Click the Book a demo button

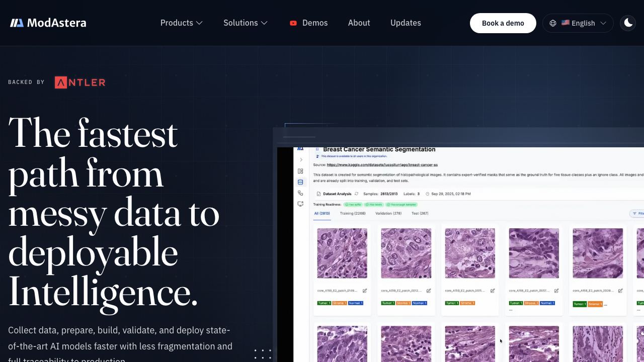503,23
